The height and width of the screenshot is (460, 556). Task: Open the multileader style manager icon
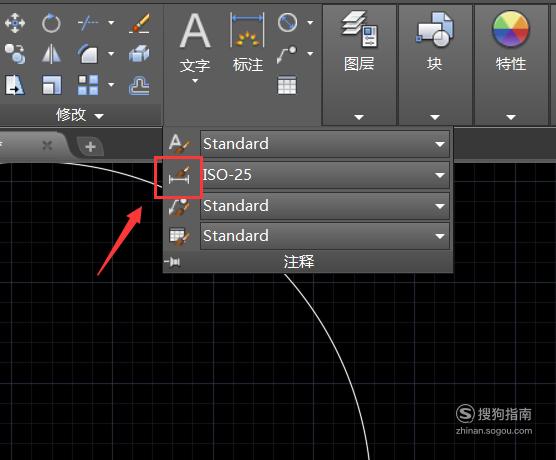[x=179, y=206]
